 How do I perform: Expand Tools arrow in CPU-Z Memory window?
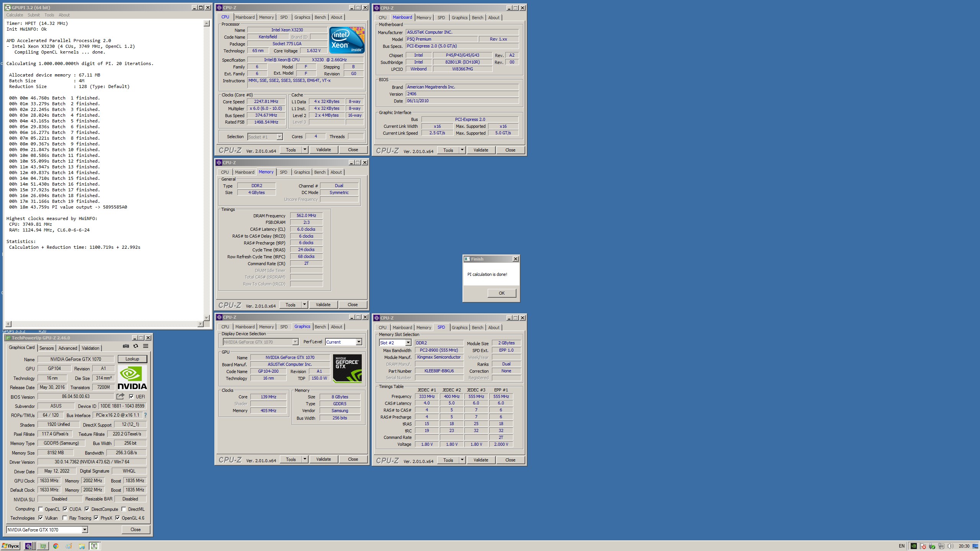(305, 305)
